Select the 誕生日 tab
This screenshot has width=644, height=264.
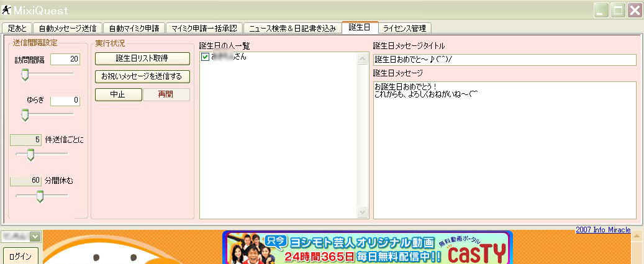[360, 27]
